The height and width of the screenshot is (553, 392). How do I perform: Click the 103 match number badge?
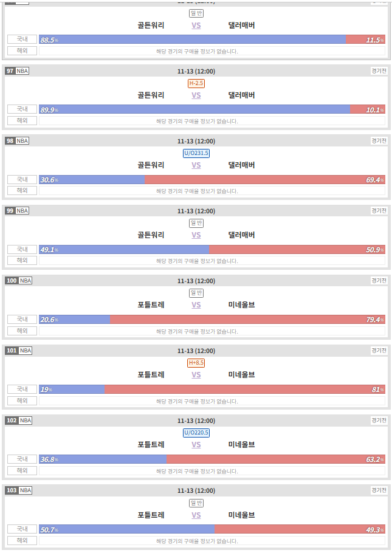click(x=12, y=490)
